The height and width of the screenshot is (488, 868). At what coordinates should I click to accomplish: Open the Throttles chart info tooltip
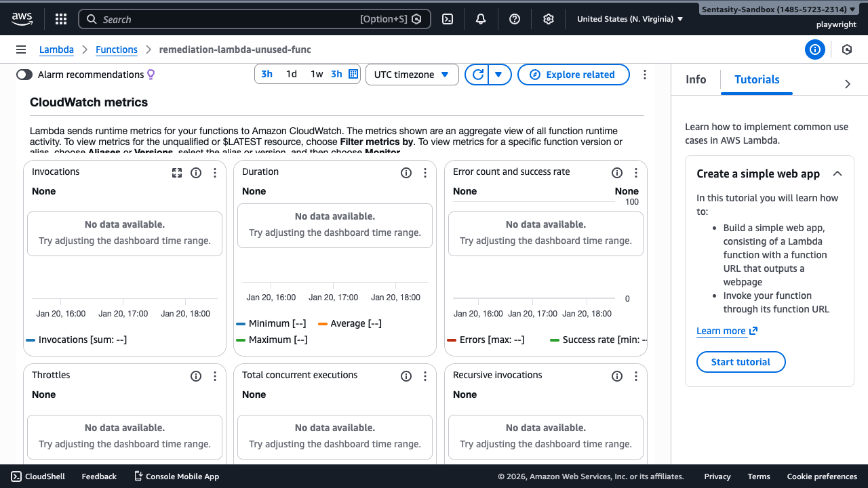click(x=196, y=376)
